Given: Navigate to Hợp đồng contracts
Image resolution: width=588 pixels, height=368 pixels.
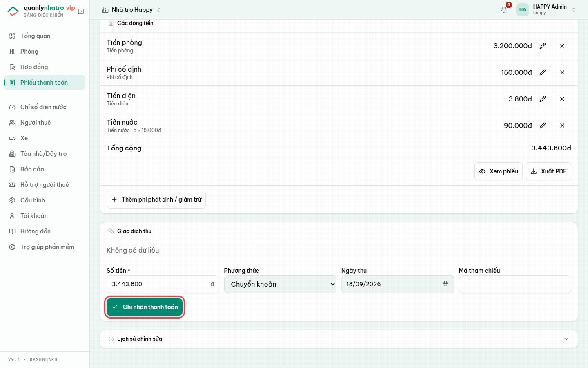Looking at the screenshot, I should (45, 67).
